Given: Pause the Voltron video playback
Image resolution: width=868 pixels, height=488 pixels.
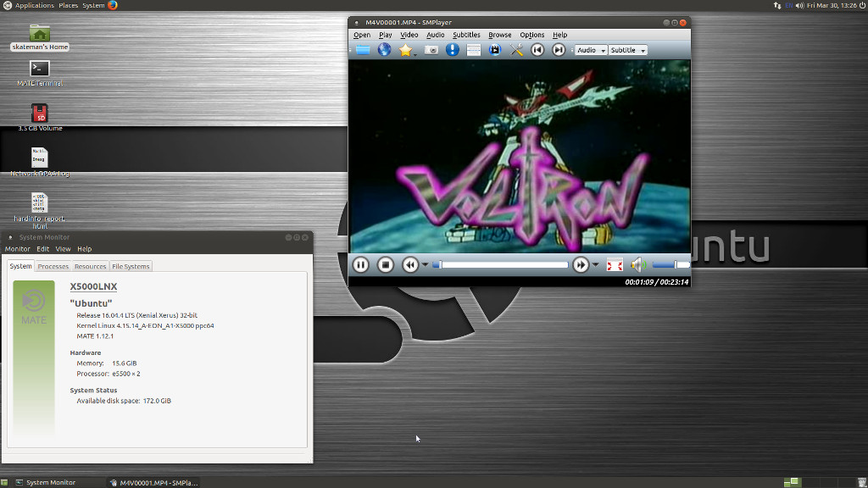Looking at the screenshot, I should pyautogui.click(x=360, y=265).
